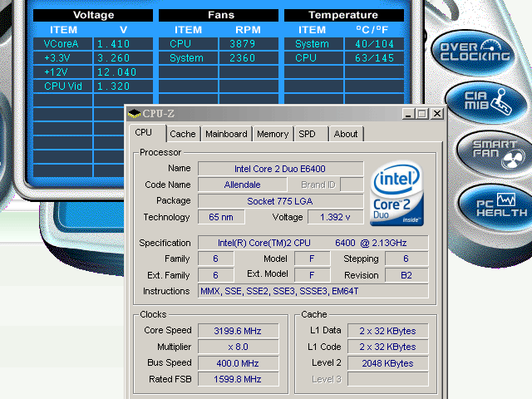Click the Voltage table header
This screenshot has width=532, height=399.
tap(93, 15)
